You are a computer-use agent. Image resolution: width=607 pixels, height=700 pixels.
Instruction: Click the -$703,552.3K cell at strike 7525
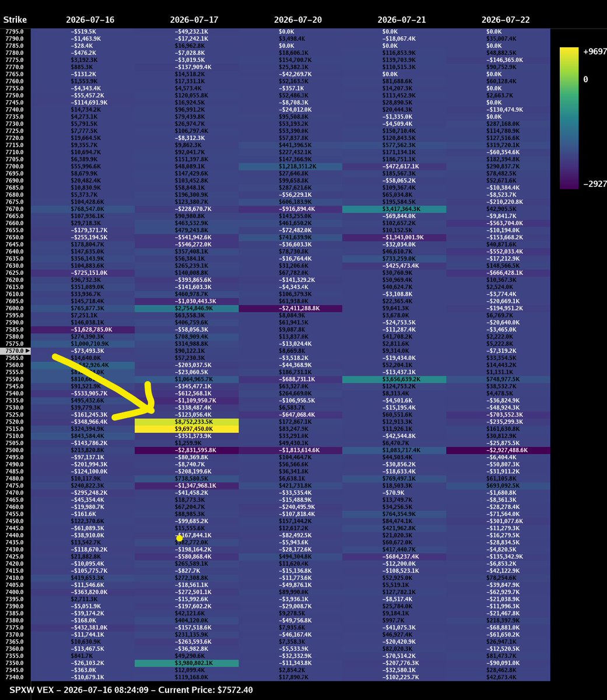tap(499, 415)
